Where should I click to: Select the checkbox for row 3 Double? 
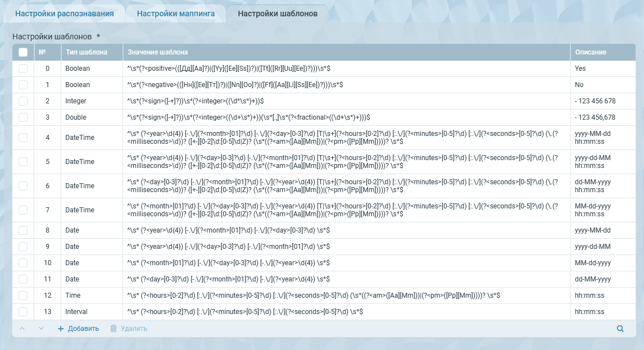[23, 117]
